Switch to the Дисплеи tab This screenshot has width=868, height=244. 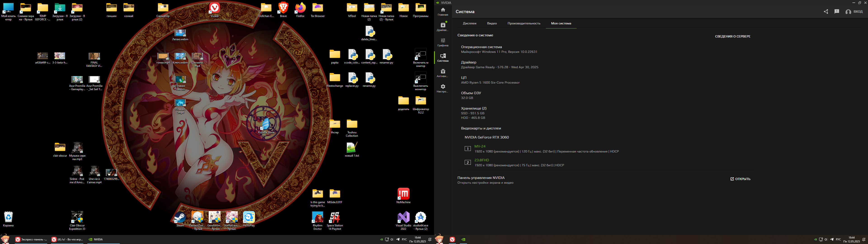click(x=469, y=23)
